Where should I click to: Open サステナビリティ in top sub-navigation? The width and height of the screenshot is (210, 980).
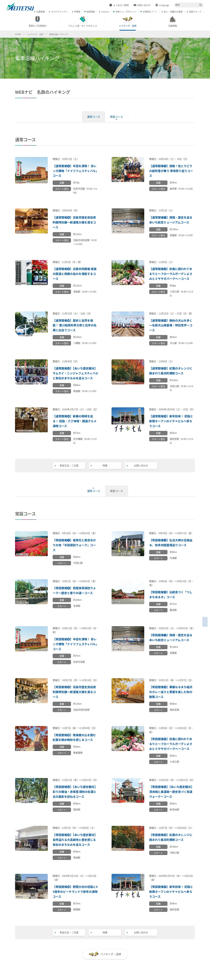point(58,12)
